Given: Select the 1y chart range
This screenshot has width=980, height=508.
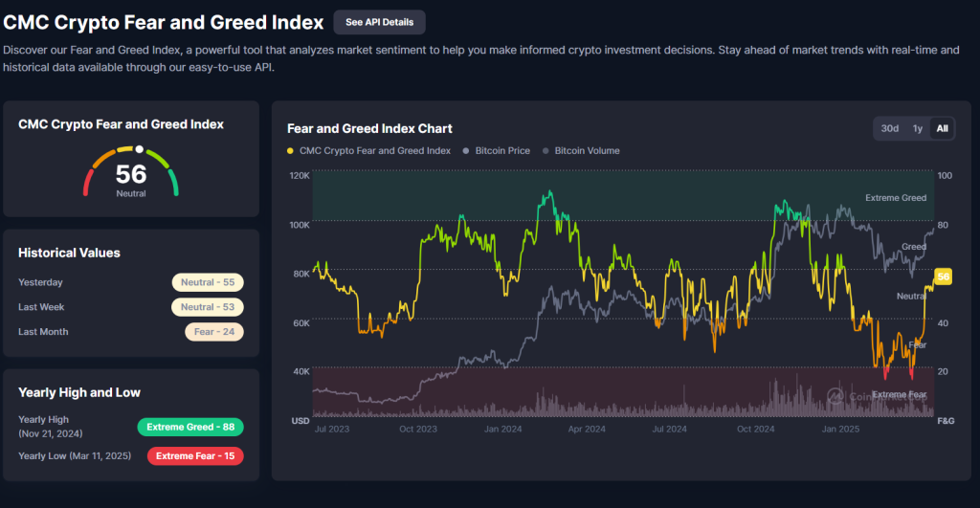Looking at the screenshot, I should (x=918, y=128).
